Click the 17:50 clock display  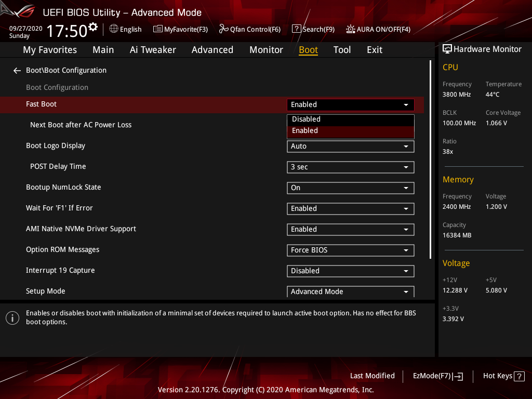(67, 31)
